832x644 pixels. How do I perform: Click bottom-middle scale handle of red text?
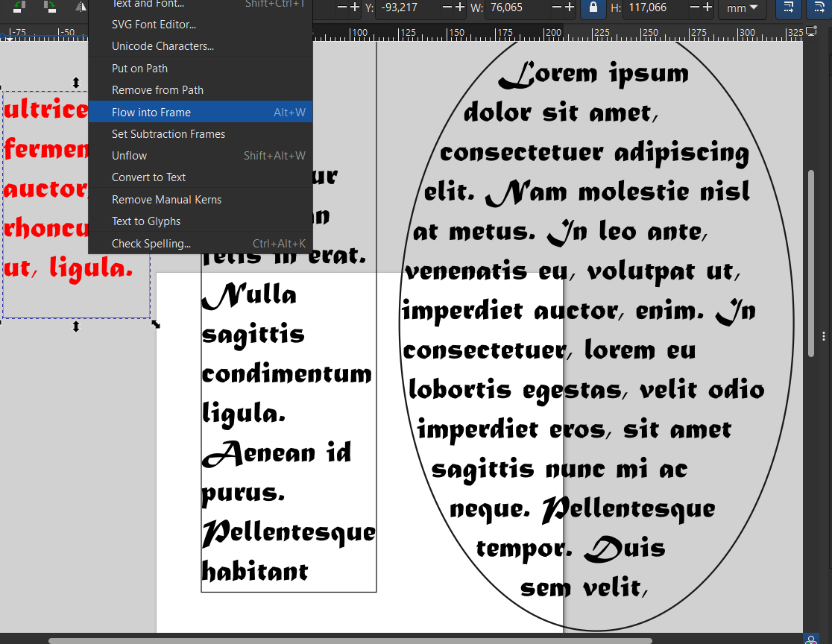76,326
